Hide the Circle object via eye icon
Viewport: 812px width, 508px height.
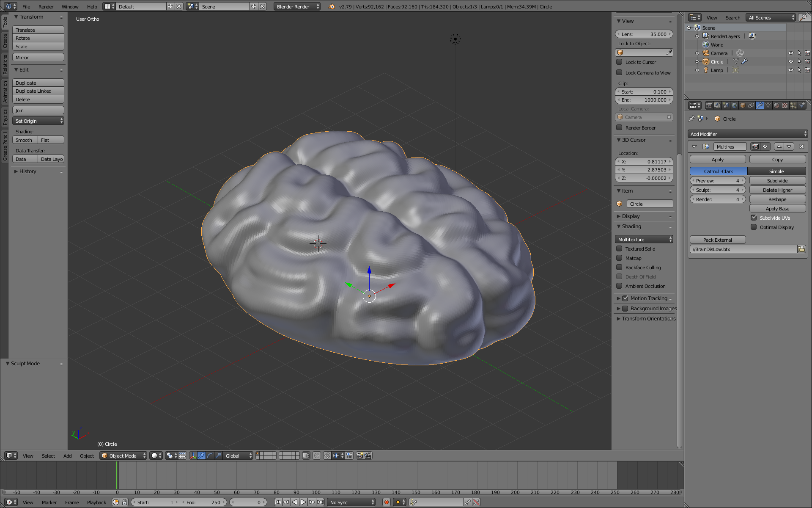click(x=790, y=61)
